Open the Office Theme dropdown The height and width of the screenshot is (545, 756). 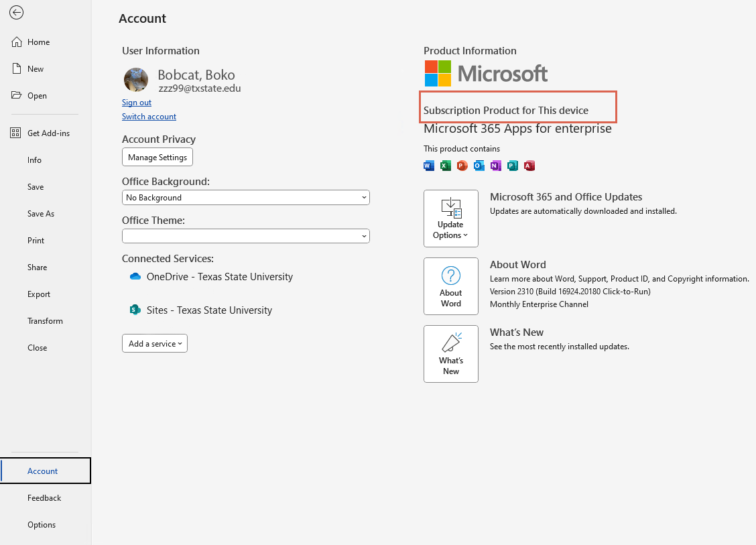pos(245,236)
